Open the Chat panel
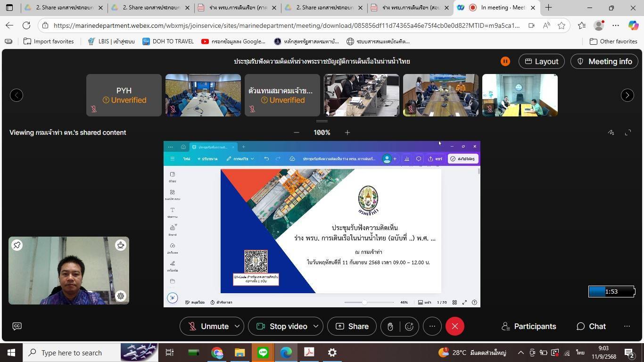644x362 pixels. [591, 326]
